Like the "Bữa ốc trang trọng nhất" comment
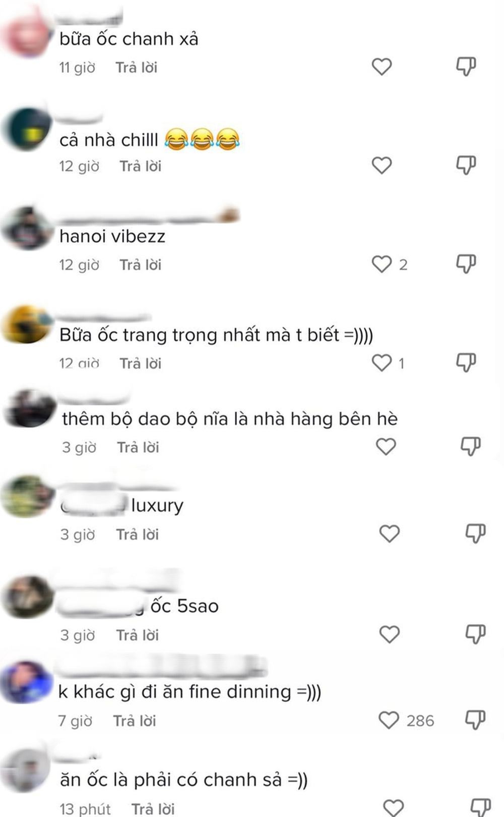The image size is (504, 817). (x=382, y=363)
